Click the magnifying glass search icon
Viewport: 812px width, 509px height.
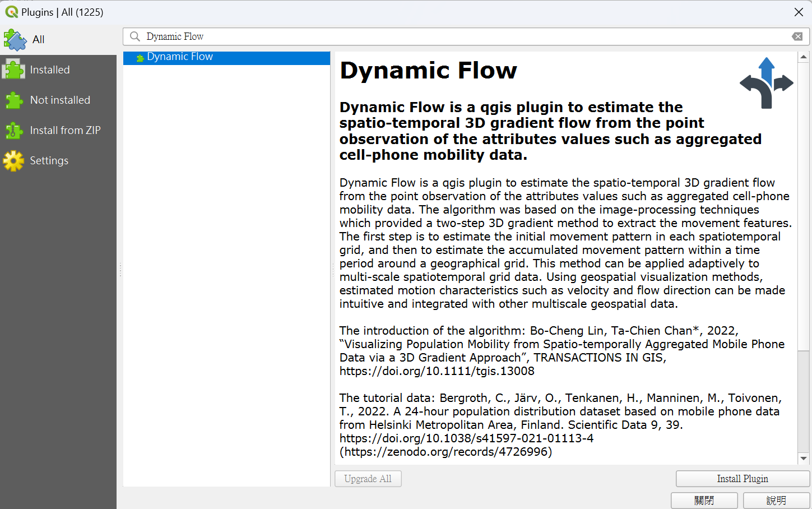click(134, 36)
